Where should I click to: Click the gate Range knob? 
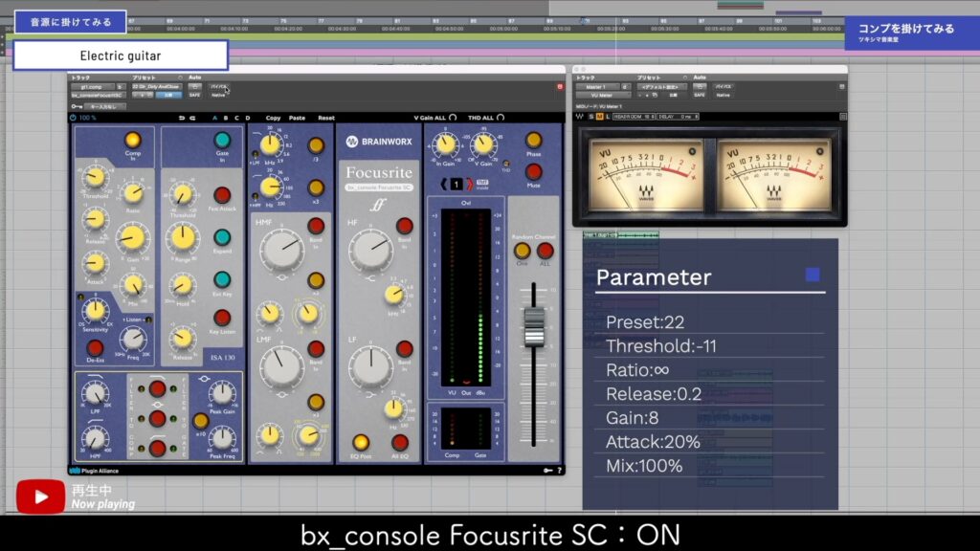[183, 238]
